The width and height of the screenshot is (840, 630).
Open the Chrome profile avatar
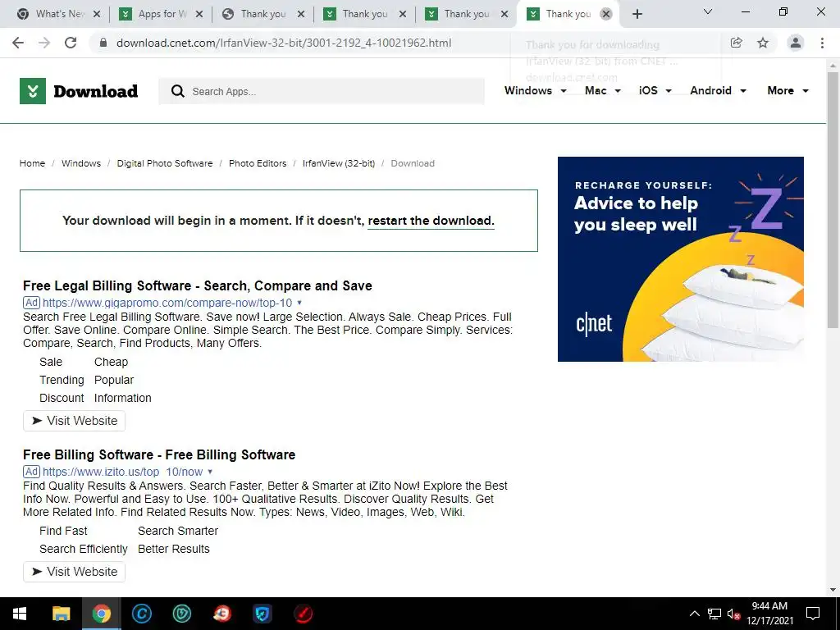(x=796, y=43)
